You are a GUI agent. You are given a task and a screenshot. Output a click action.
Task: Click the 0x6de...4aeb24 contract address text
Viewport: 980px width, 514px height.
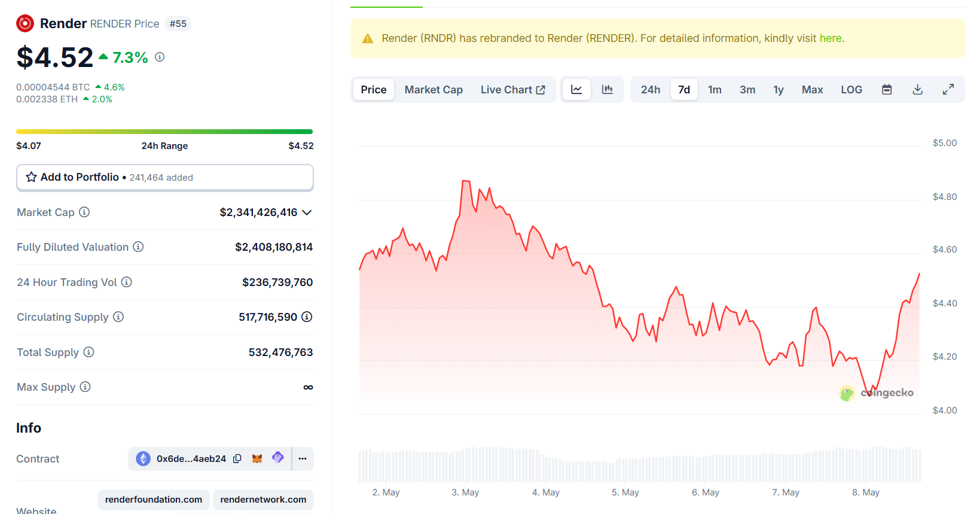191,459
